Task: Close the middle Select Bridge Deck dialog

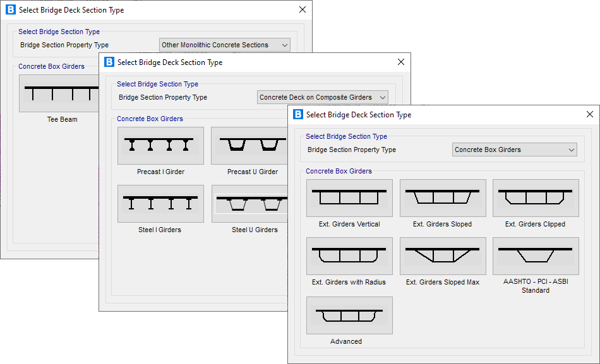Action: 400,62
